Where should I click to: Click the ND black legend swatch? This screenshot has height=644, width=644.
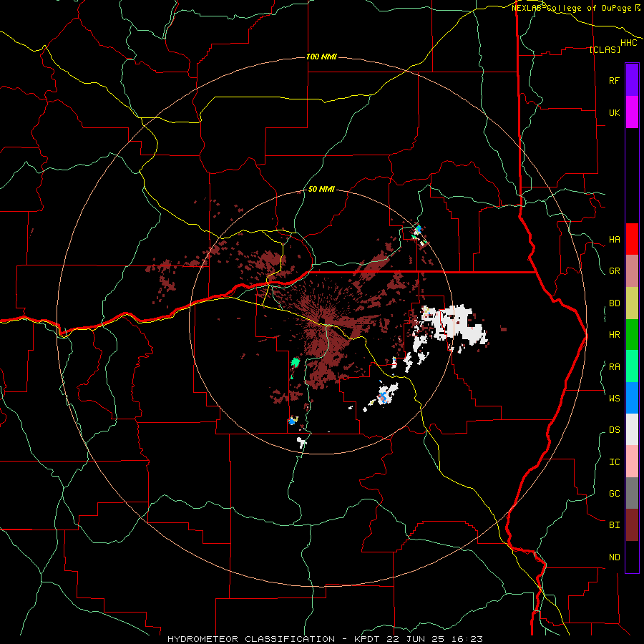(x=632, y=557)
